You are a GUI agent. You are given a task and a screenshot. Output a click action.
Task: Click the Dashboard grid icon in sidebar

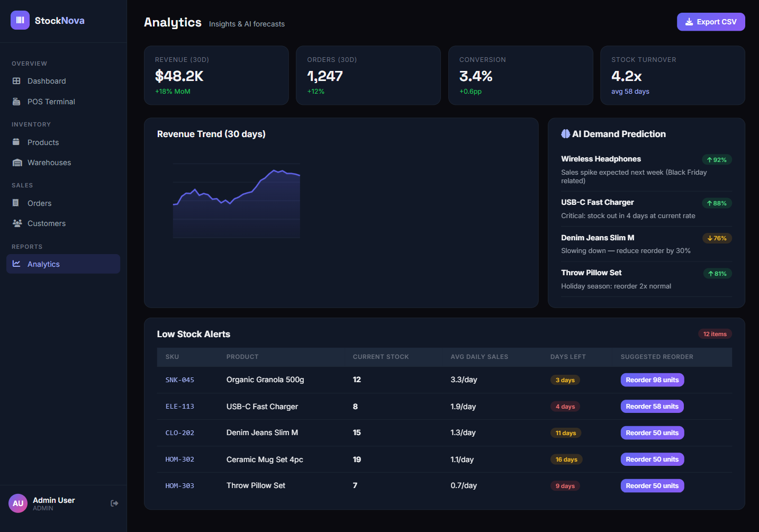click(16, 81)
